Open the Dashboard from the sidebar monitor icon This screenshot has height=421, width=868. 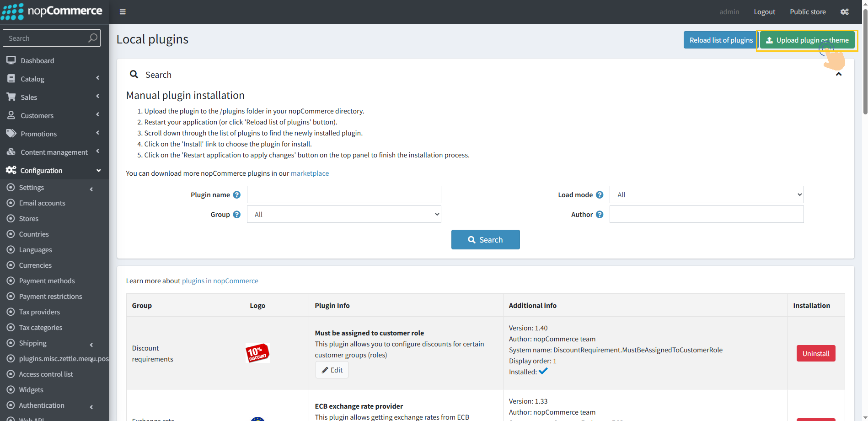pos(11,60)
